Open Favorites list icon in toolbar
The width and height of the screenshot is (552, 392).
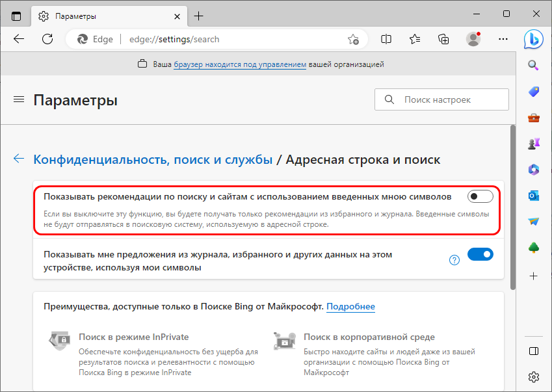click(x=415, y=39)
